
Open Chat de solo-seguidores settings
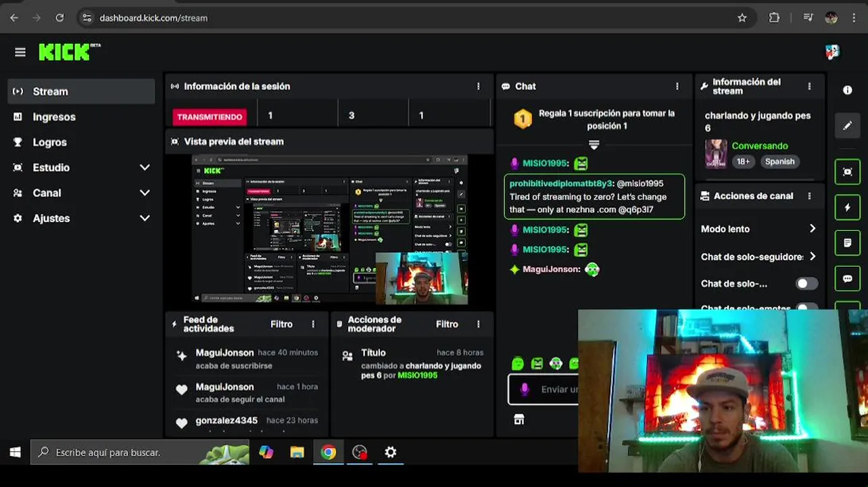tap(758, 257)
